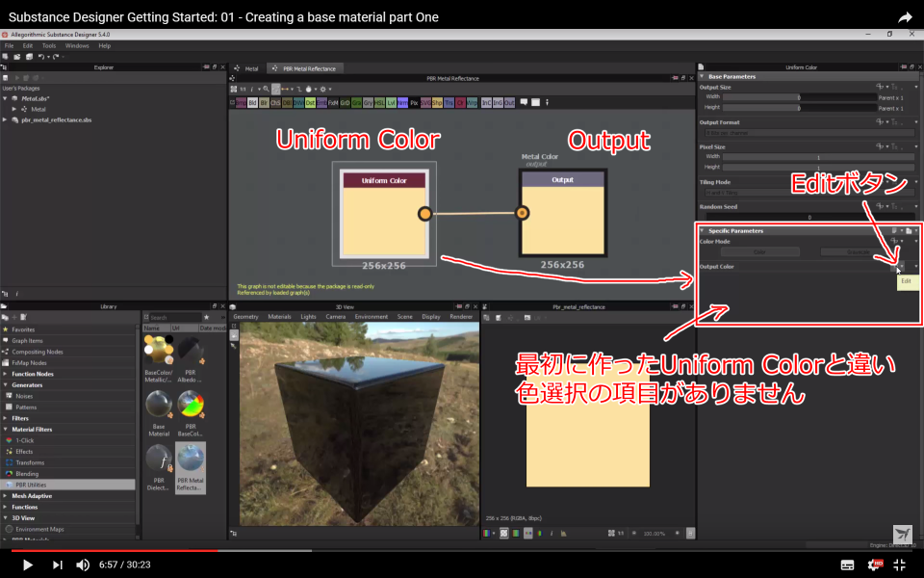Screen dimensions: 924x578
Task: Add an SVG node from the toolbar
Action: (425, 103)
